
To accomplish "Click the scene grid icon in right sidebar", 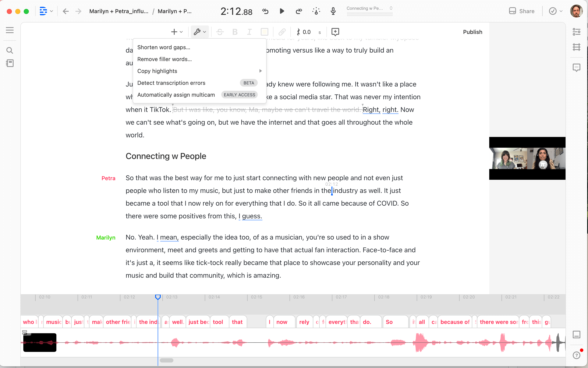I will (576, 47).
